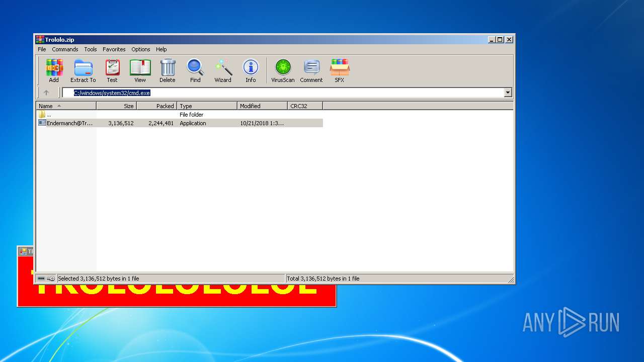Open the Commands menu
The width and height of the screenshot is (644, 362).
(x=65, y=49)
